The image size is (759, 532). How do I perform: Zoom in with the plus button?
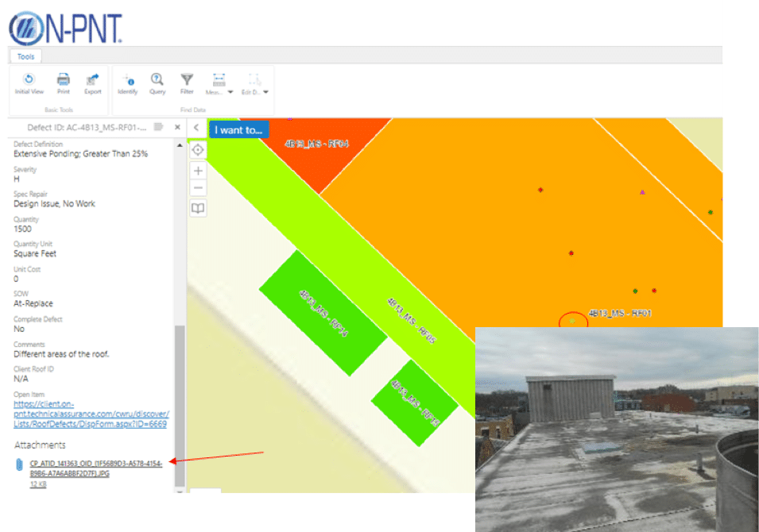(198, 171)
